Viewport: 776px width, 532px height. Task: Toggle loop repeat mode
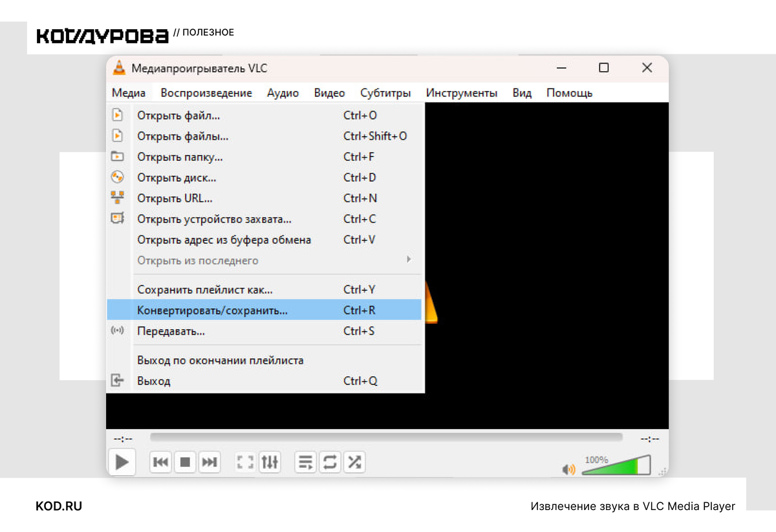click(330, 462)
